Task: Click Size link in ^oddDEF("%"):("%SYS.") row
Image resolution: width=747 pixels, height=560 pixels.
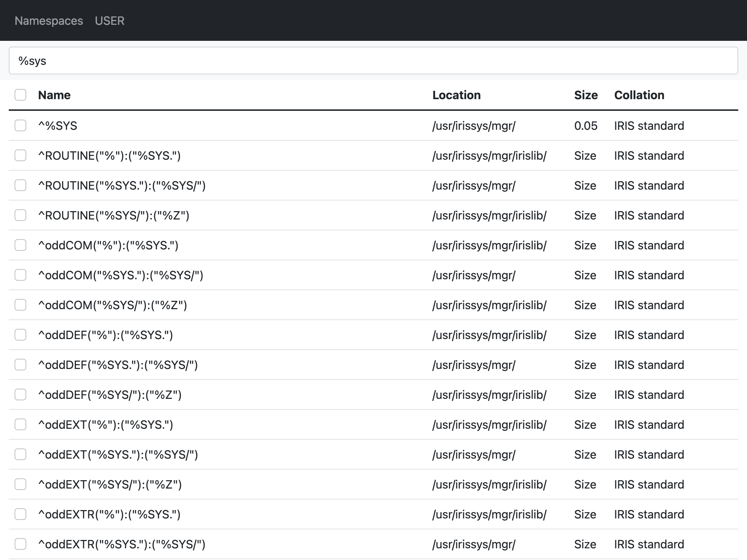Action: pos(585,335)
